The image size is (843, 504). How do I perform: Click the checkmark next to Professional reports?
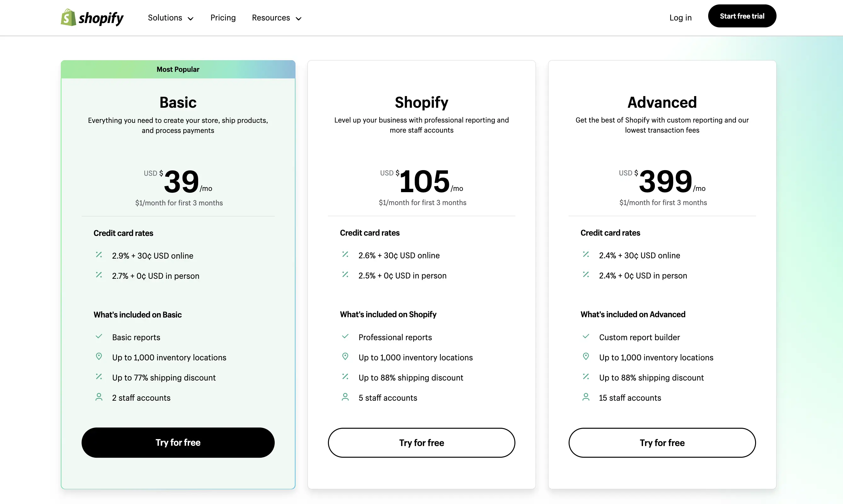[345, 336]
